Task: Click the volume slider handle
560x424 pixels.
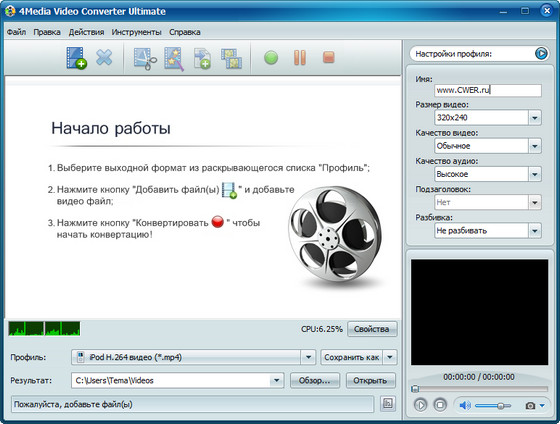Action: pyautogui.click(x=501, y=406)
